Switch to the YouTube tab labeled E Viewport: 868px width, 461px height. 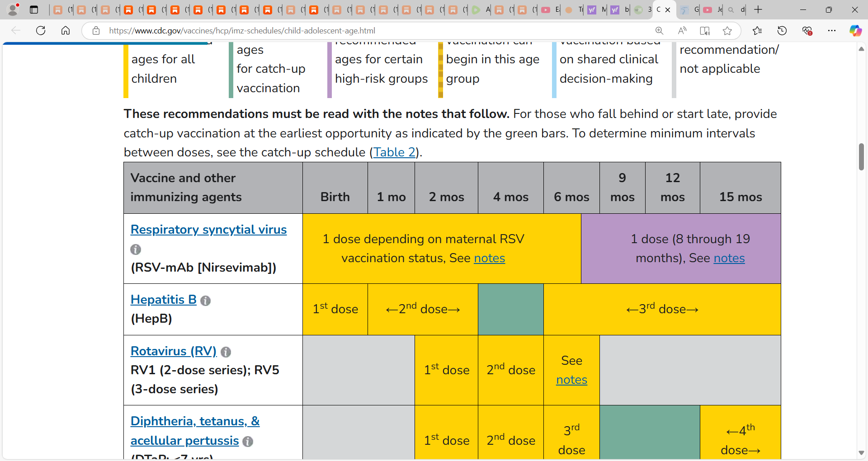click(x=550, y=9)
